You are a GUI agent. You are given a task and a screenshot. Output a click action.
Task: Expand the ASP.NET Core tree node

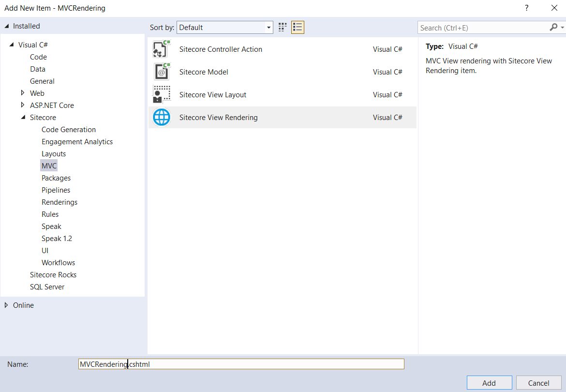point(23,105)
